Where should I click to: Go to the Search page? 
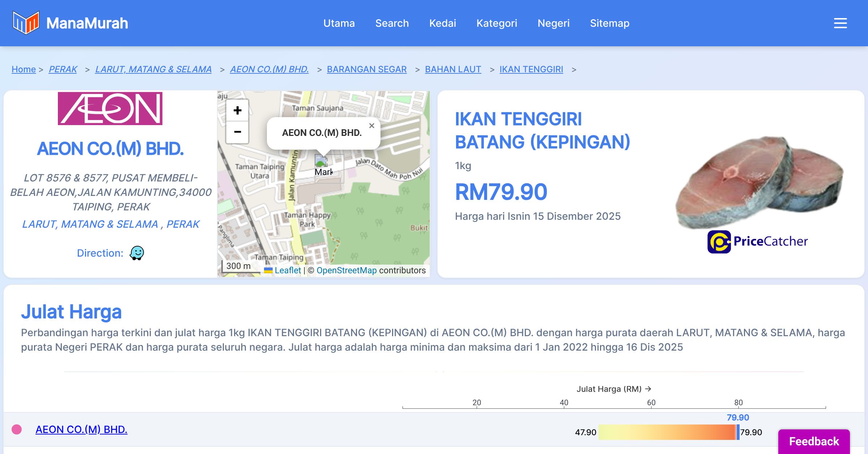392,23
